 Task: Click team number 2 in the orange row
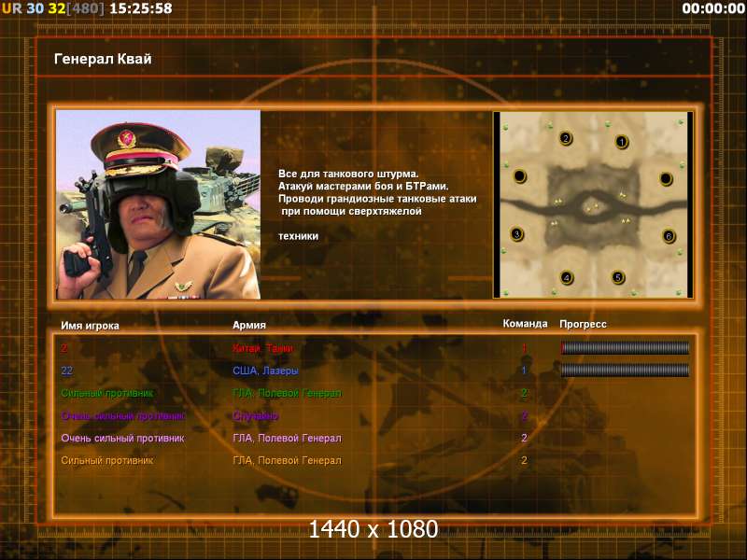pos(524,460)
